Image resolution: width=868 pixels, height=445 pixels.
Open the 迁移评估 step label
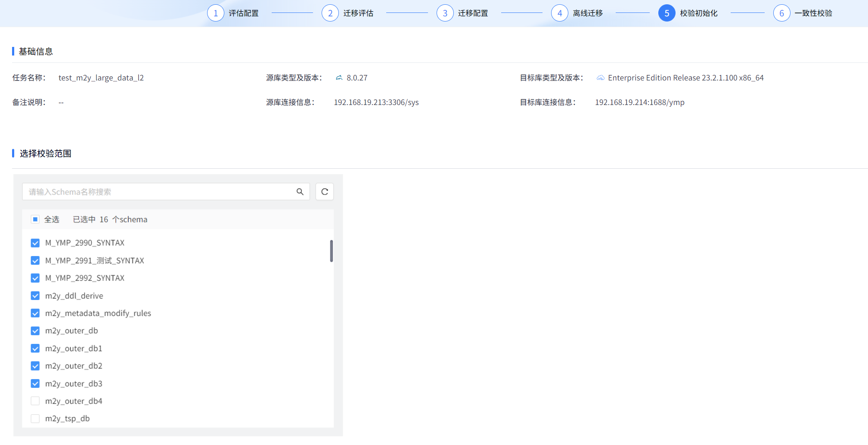(358, 13)
